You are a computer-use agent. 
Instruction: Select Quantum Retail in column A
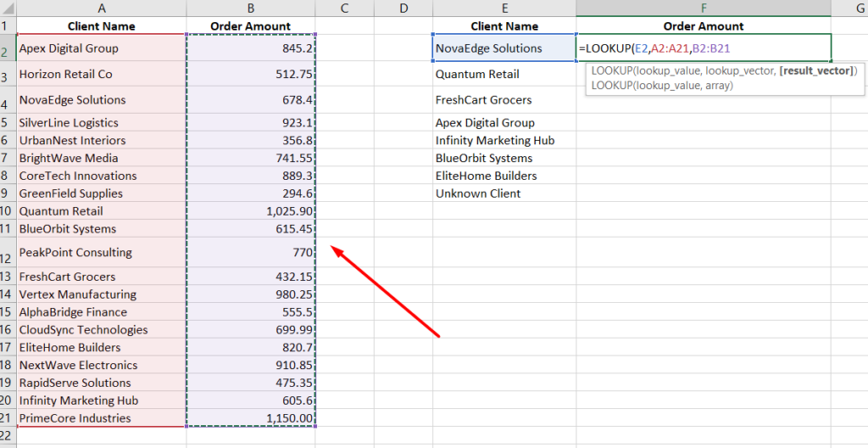coord(102,211)
